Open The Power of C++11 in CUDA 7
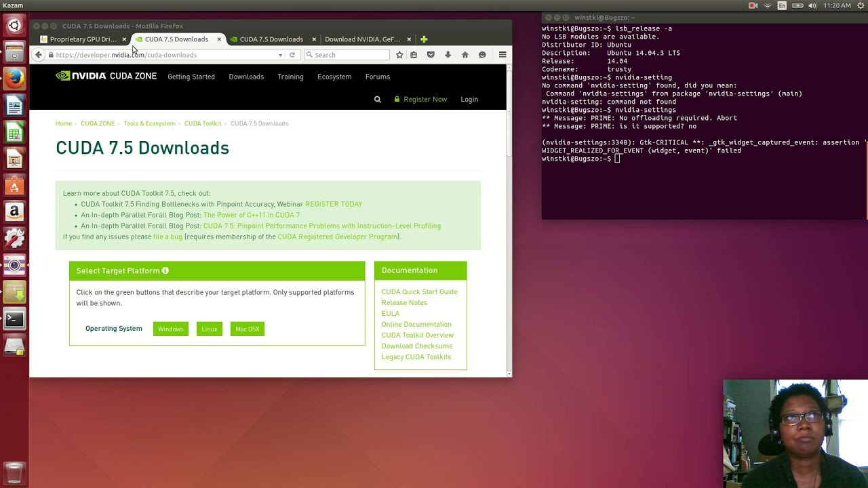This screenshot has width=868, height=488. pos(252,215)
